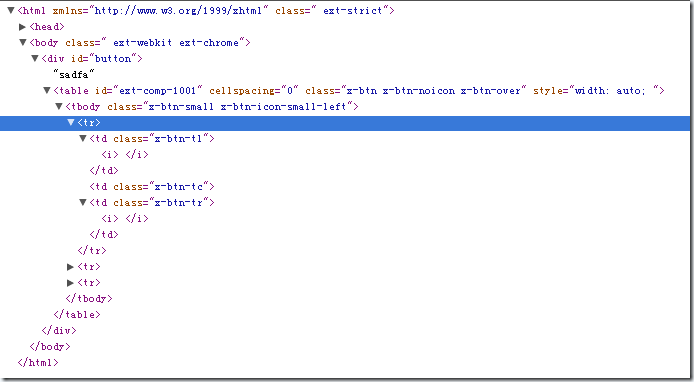Select the "sadfa" text node
The image size is (694, 382).
[74, 75]
